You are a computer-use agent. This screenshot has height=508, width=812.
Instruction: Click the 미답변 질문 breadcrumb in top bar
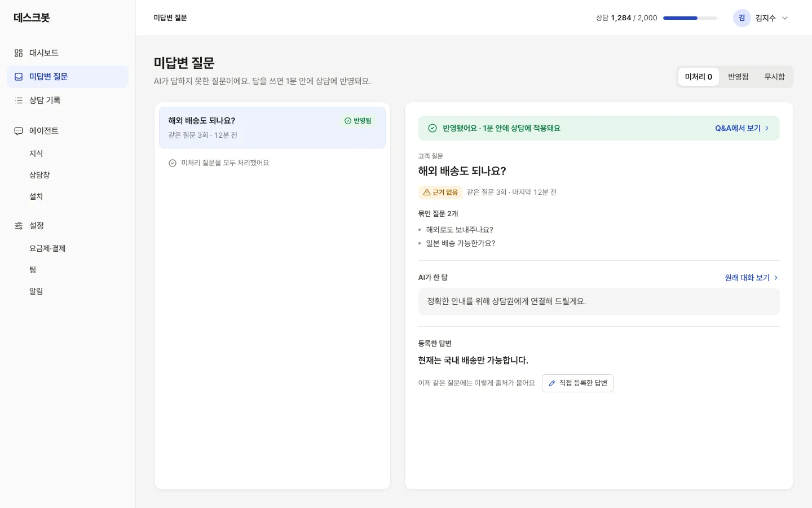coord(170,18)
